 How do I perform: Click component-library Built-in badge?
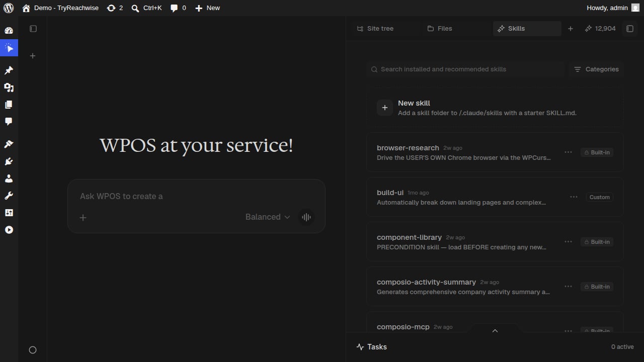pos(597,242)
